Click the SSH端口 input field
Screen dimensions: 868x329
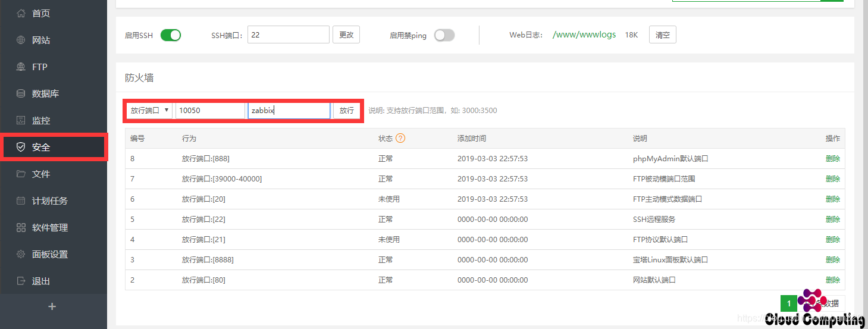pos(289,35)
